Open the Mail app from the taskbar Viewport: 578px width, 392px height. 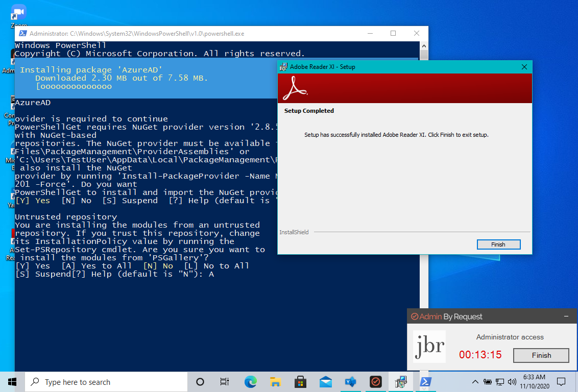point(325,382)
